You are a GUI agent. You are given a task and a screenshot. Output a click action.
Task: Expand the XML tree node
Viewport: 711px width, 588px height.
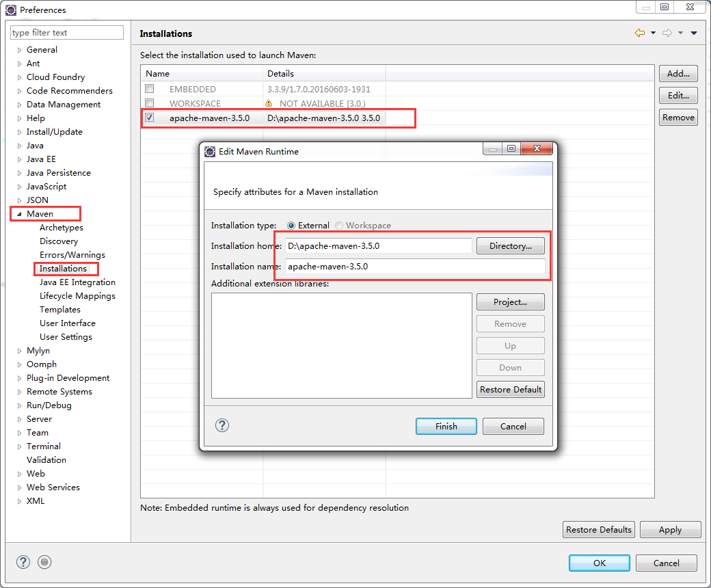[x=19, y=501]
